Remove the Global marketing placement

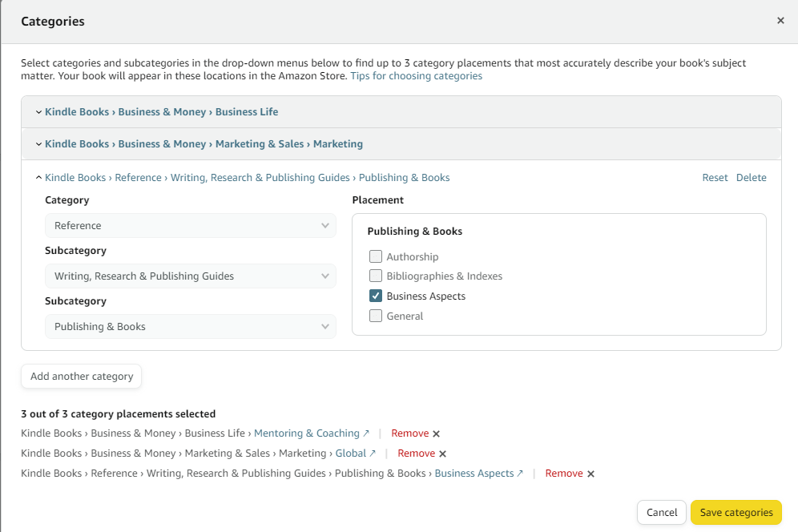coord(417,453)
